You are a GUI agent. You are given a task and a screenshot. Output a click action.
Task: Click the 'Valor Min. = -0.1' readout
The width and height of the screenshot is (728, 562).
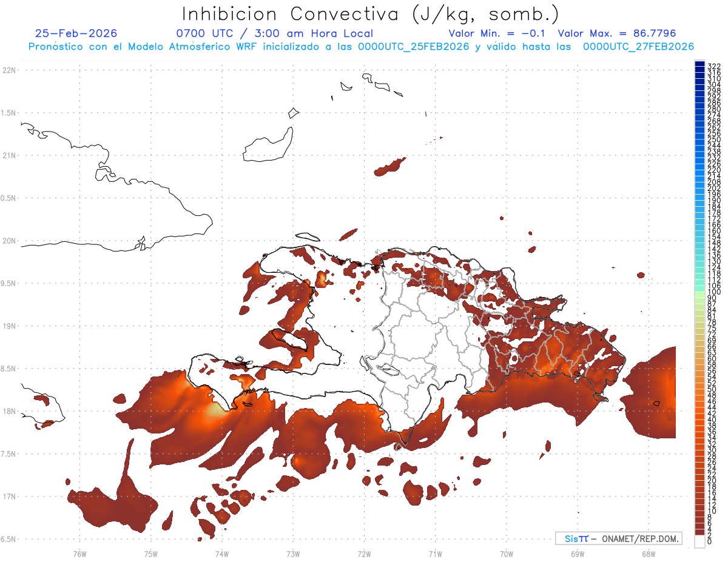coord(497,33)
